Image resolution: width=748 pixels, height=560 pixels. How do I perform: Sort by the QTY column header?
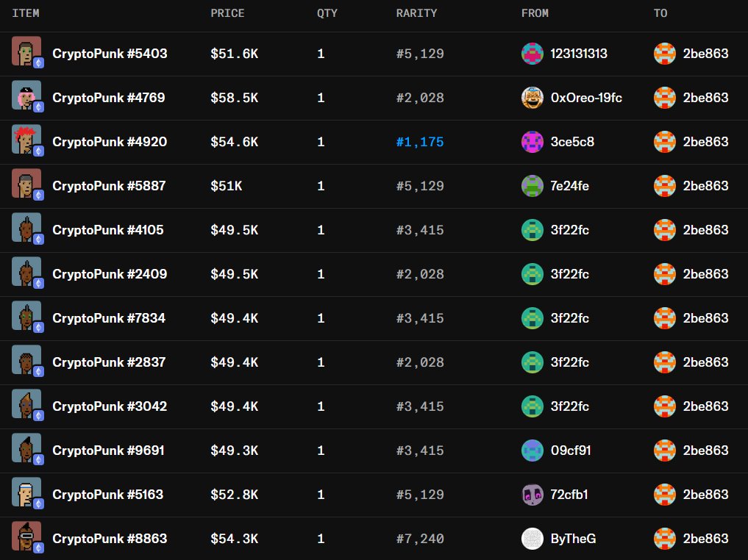pos(327,13)
